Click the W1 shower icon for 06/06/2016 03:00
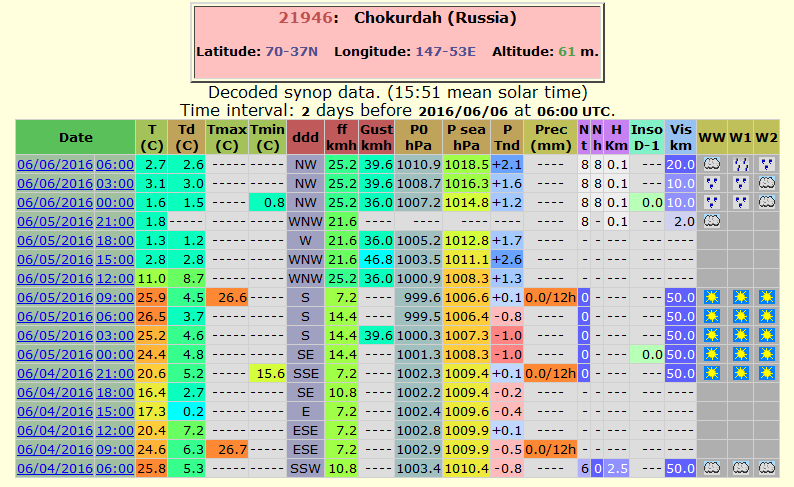The height and width of the screenshot is (487, 794). tap(741, 183)
